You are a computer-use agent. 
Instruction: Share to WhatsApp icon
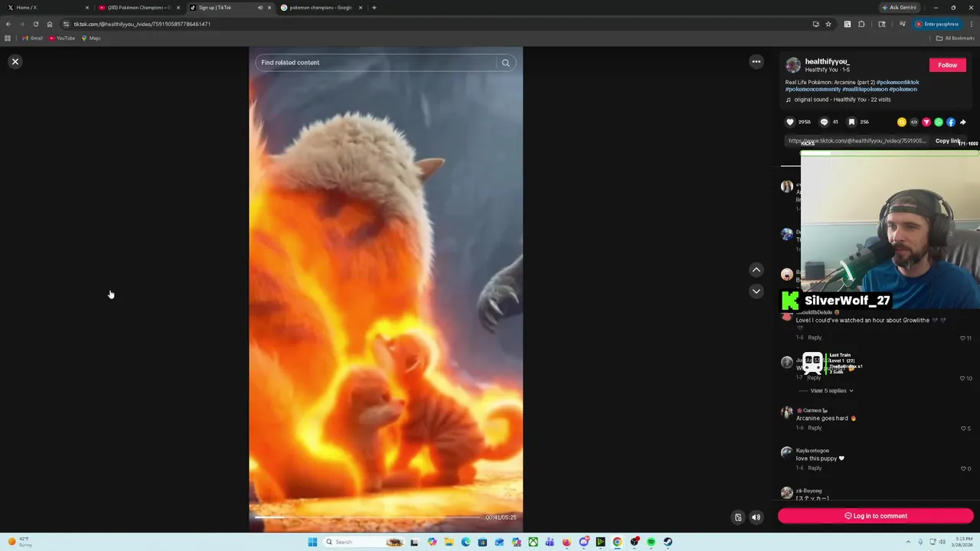(x=939, y=122)
